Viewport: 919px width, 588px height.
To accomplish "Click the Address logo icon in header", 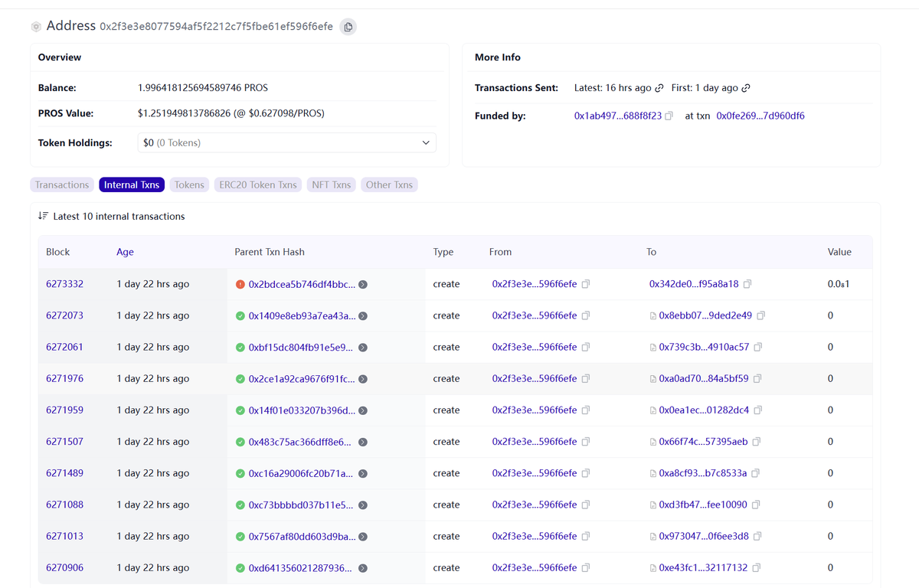I will click(x=36, y=27).
